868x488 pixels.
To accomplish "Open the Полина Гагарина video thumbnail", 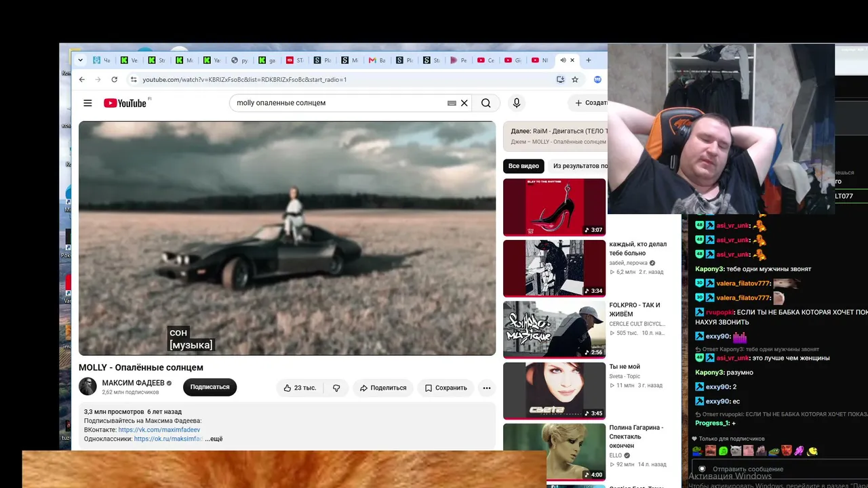I will 554,452.
